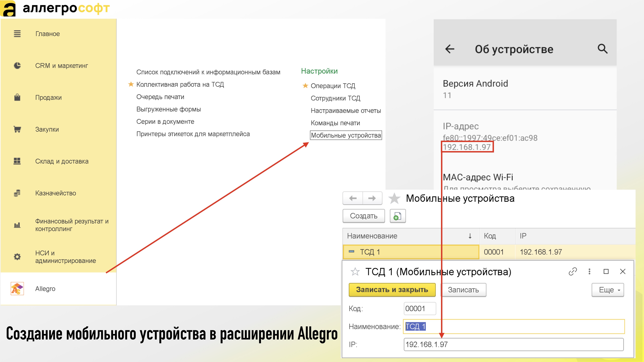This screenshot has width=644, height=362.
Task: Click the IP input field
Action: (x=513, y=345)
